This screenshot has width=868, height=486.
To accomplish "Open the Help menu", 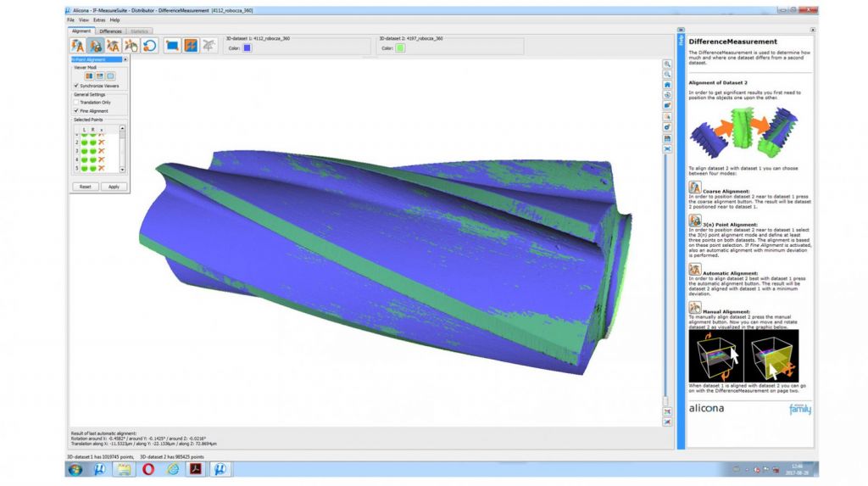I will click(114, 20).
